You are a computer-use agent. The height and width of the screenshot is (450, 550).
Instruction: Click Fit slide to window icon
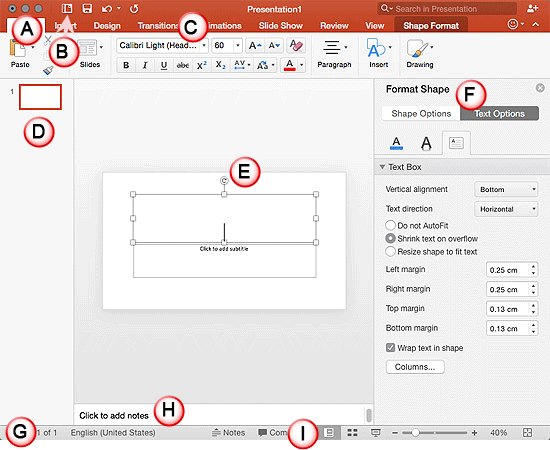[x=527, y=432]
